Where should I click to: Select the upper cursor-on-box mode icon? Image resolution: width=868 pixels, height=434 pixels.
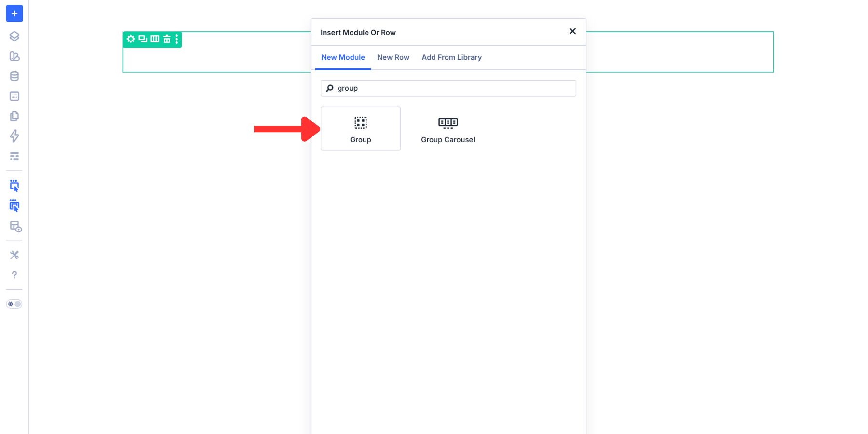(14, 186)
